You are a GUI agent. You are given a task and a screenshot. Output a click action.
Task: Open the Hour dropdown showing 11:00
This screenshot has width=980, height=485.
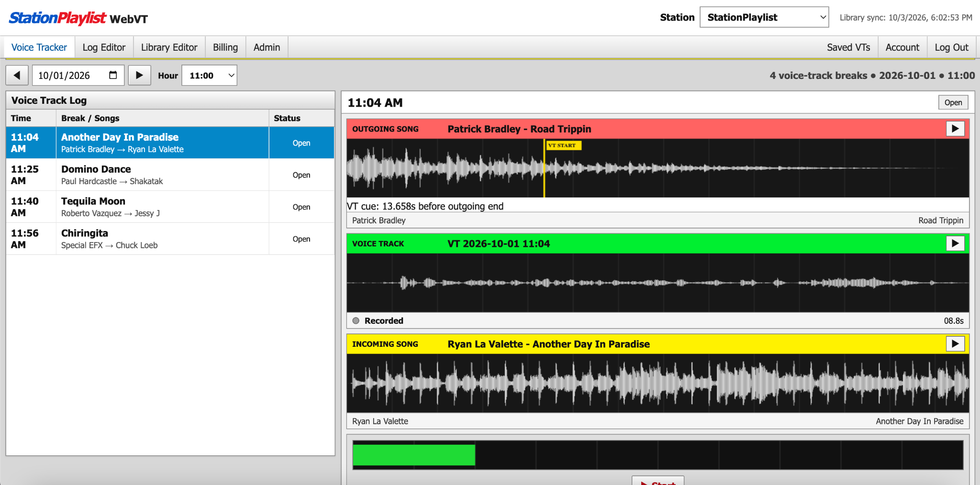coord(210,75)
